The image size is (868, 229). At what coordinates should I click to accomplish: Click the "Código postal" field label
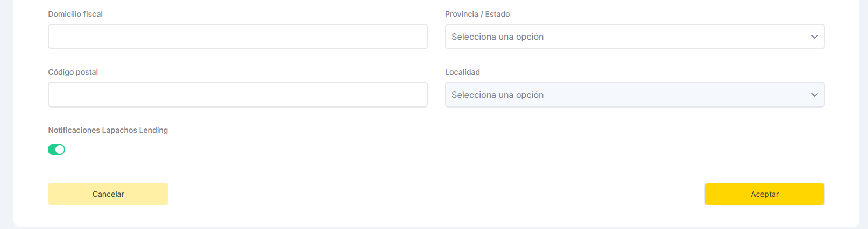tap(73, 72)
